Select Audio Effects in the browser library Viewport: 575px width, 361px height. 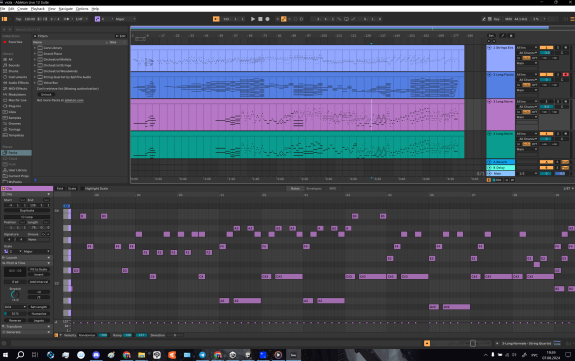coord(18,83)
